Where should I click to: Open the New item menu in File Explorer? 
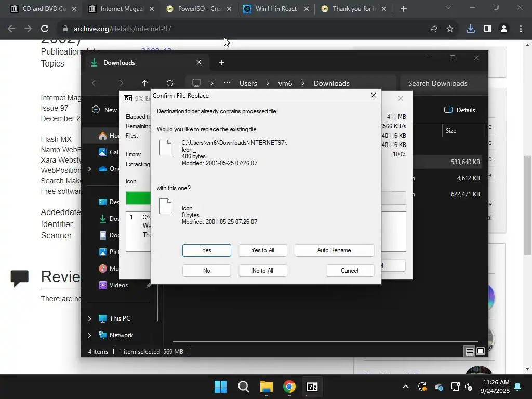click(104, 110)
